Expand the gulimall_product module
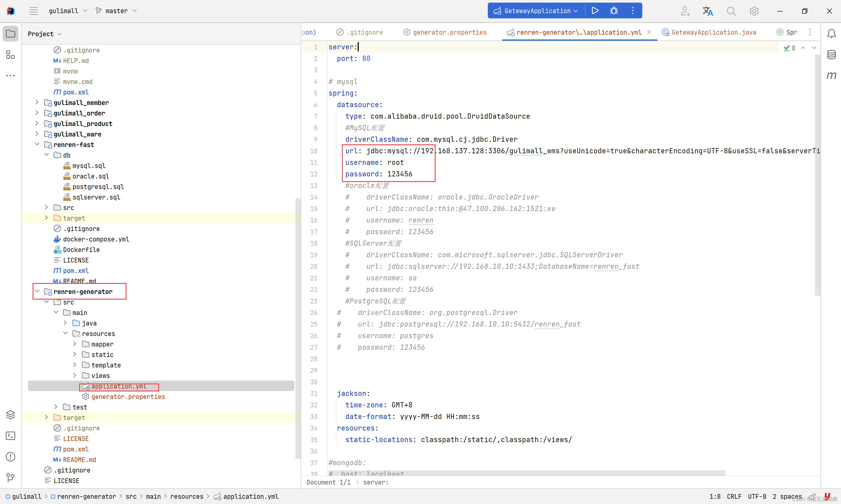This screenshot has width=841, height=504. [37, 123]
